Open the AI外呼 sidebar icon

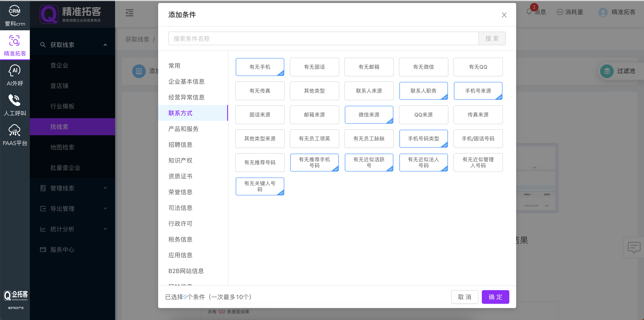(15, 71)
